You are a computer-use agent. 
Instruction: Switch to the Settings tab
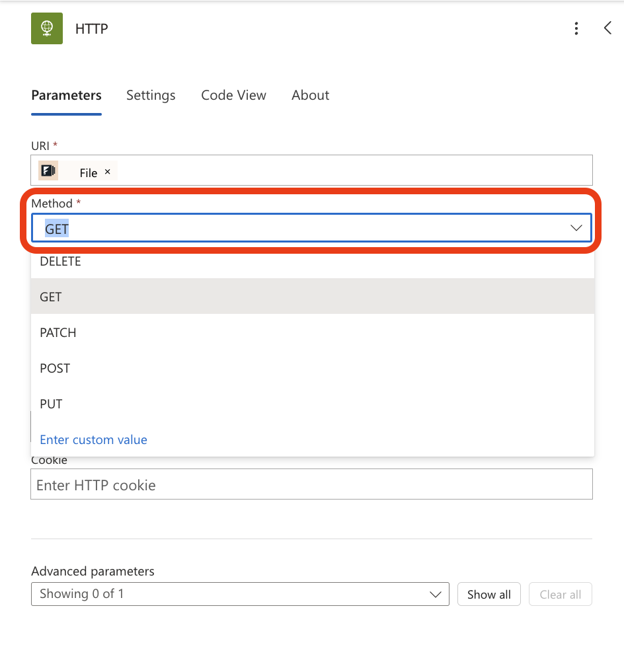pos(151,95)
